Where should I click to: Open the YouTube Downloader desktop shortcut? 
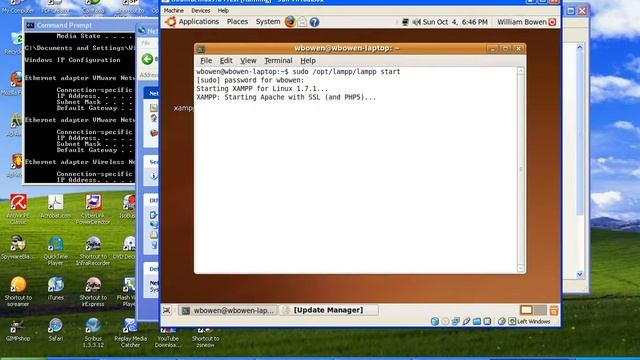[168, 337]
